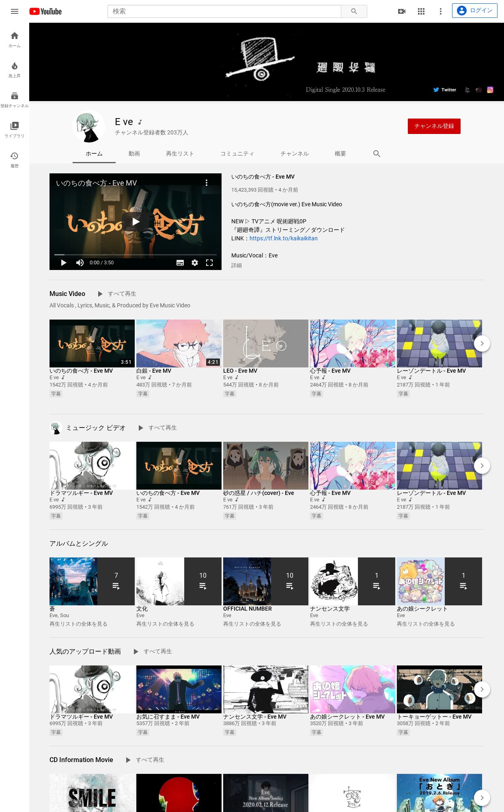Advance the Music Video row with next arrow
The height and width of the screenshot is (812, 504).
[482, 343]
